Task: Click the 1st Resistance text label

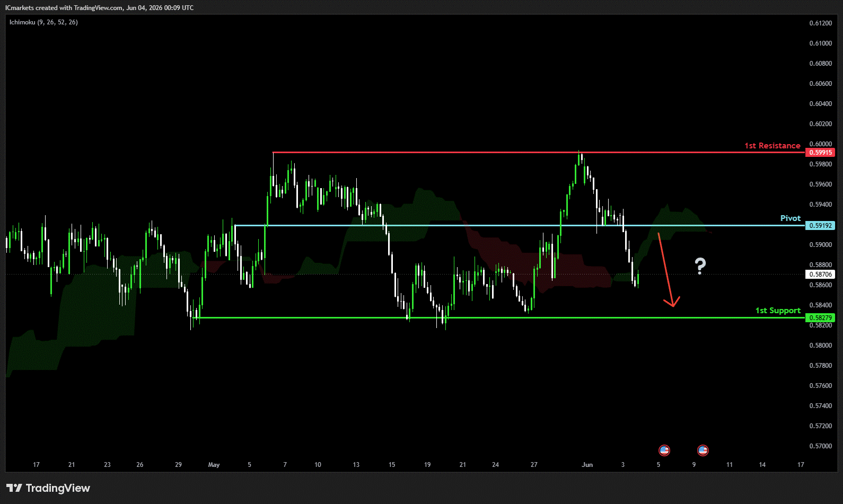Action: tap(772, 146)
